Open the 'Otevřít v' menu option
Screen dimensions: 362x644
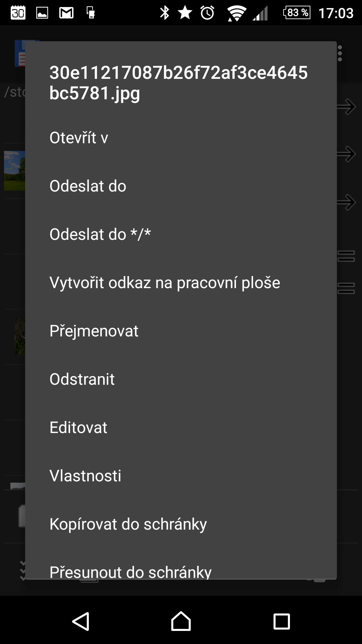(181, 138)
